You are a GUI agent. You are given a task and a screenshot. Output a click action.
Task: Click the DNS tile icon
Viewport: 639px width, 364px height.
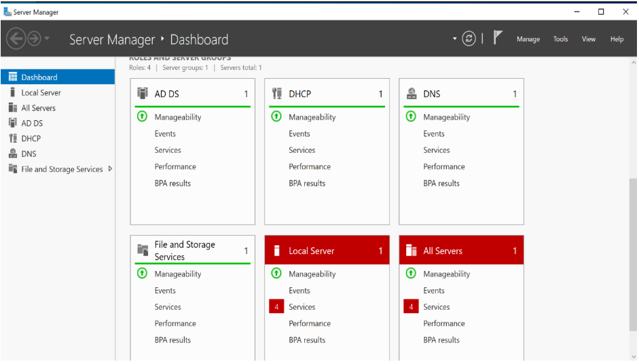point(412,94)
